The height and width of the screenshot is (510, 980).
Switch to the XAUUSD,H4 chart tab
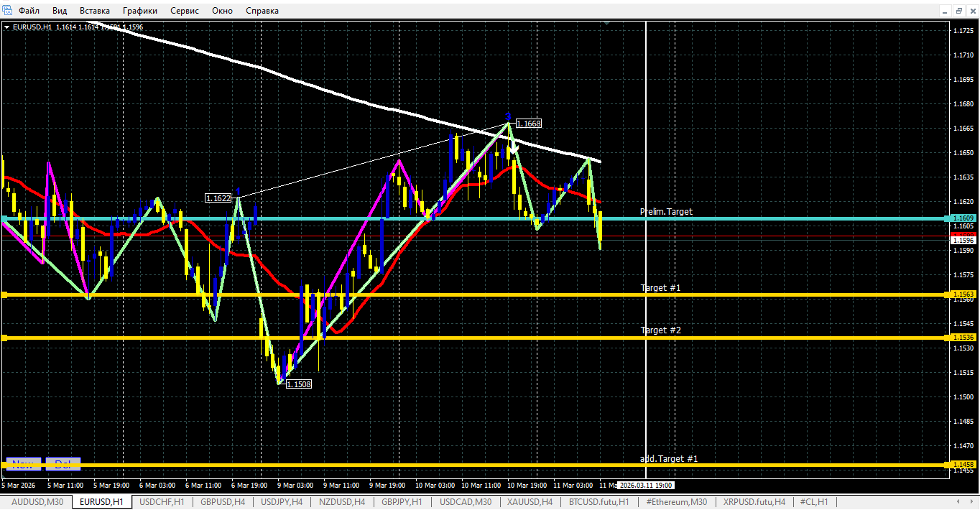point(530,501)
